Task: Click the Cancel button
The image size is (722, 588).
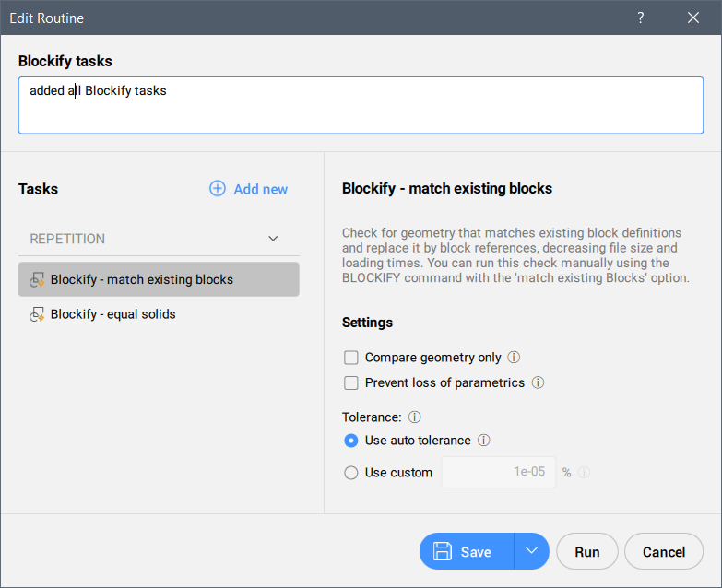Action: pos(664,552)
